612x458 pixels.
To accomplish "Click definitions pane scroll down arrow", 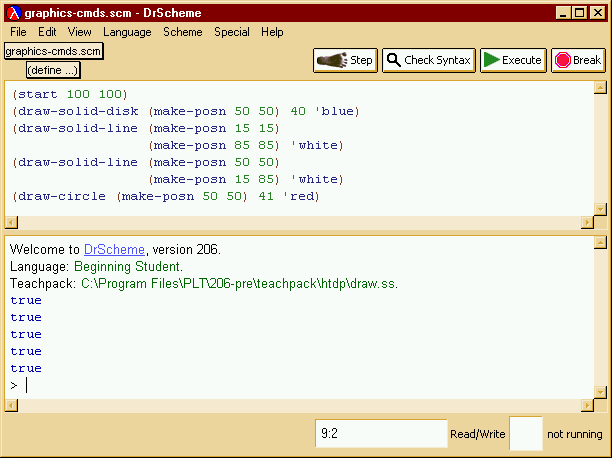I will (600, 209).
